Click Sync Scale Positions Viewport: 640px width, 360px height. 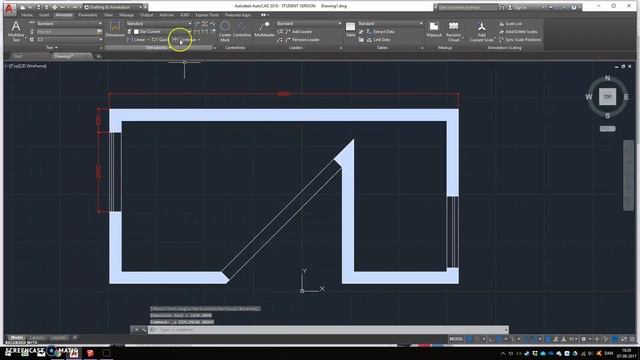pos(520,40)
